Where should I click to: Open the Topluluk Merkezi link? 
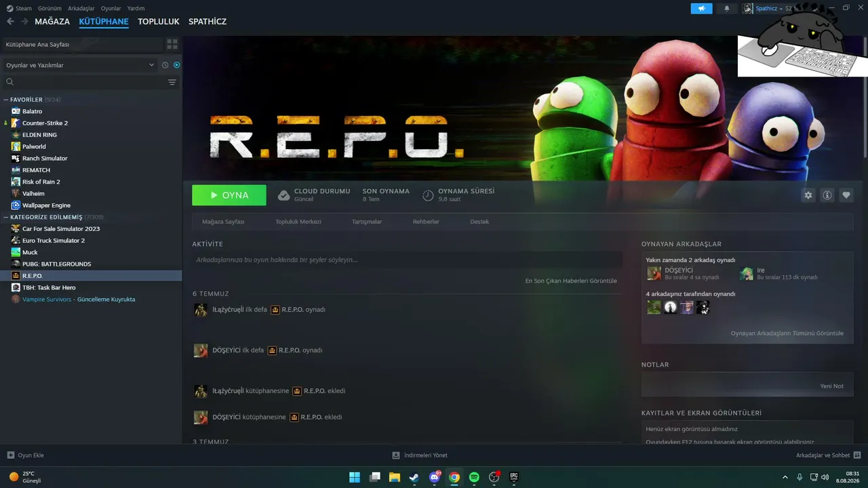298,222
